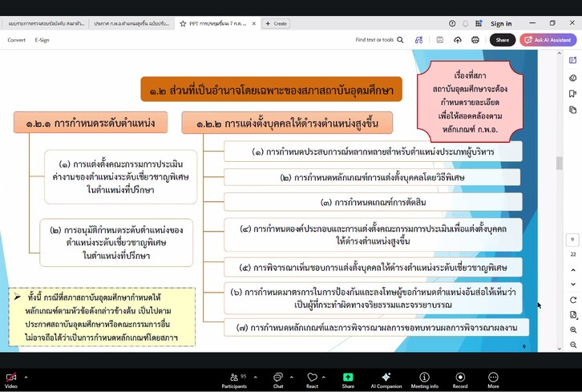Click the pink note box เรื่องที่สภา

(x=470, y=102)
